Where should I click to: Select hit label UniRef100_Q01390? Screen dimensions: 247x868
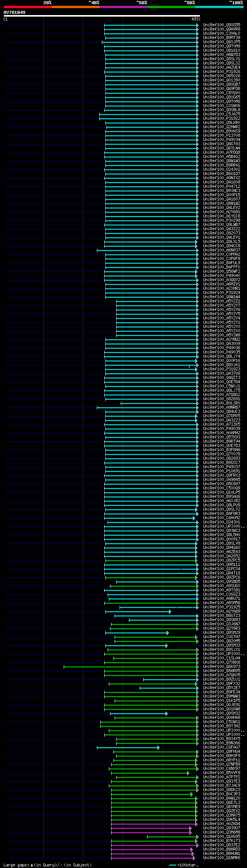(222, 80)
